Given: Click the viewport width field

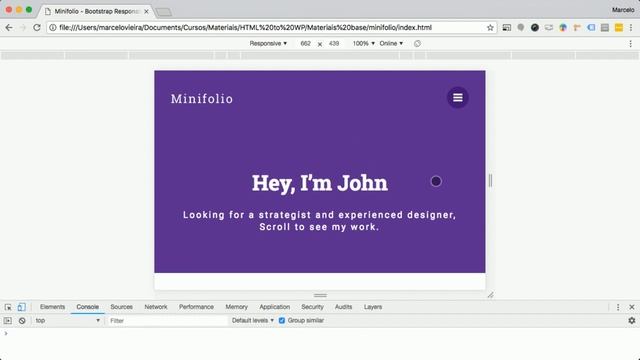Looking at the screenshot, I should pos(305,44).
